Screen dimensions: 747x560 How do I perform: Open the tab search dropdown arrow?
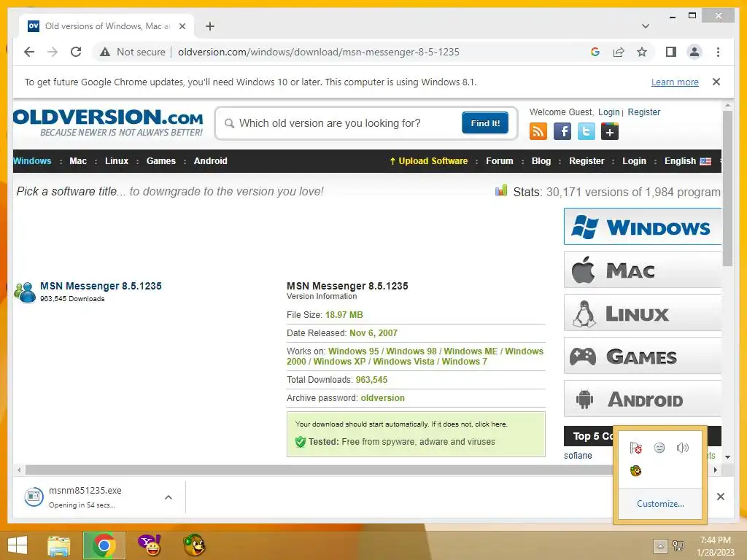[646, 26]
